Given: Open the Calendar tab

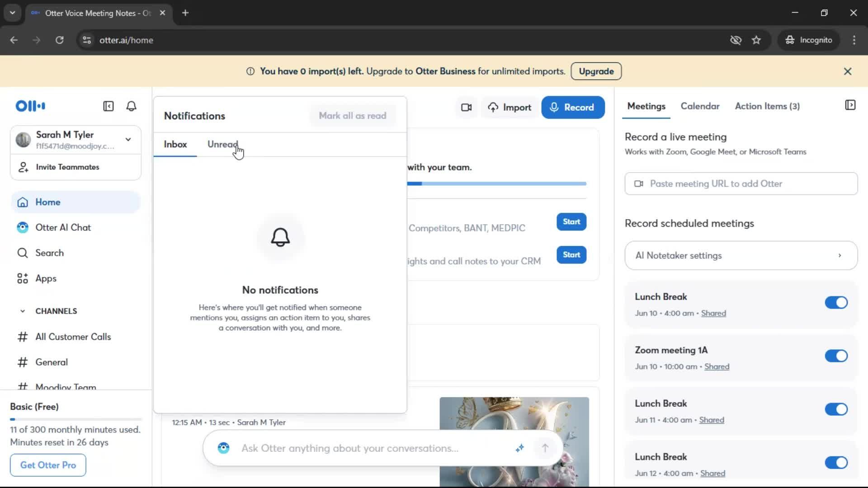Looking at the screenshot, I should 700,106.
